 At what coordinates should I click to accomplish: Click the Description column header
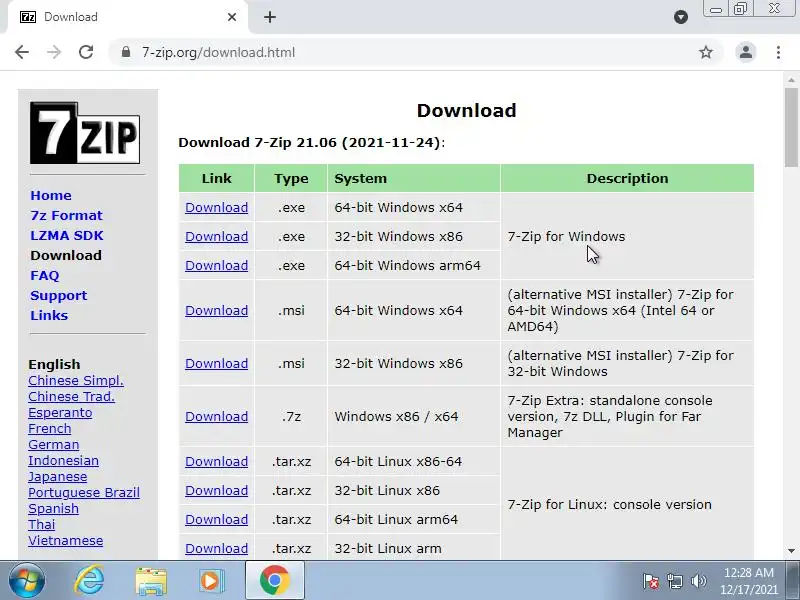(x=627, y=179)
